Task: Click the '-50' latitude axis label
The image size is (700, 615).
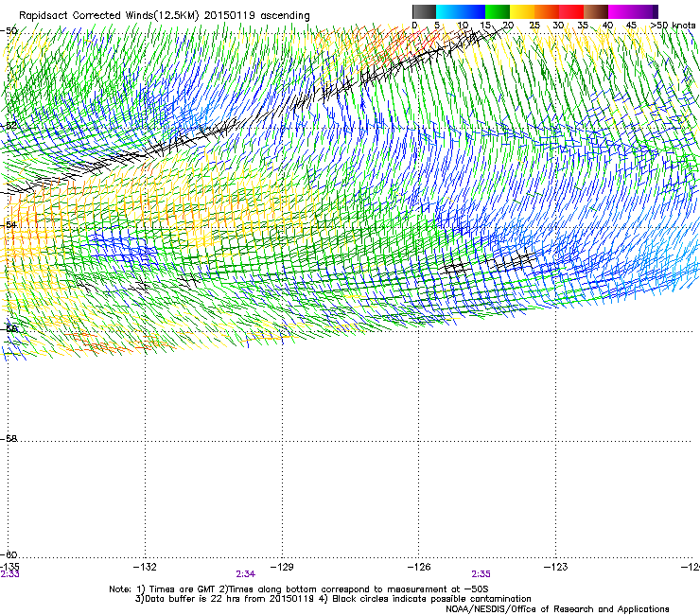Action: [9, 31]
